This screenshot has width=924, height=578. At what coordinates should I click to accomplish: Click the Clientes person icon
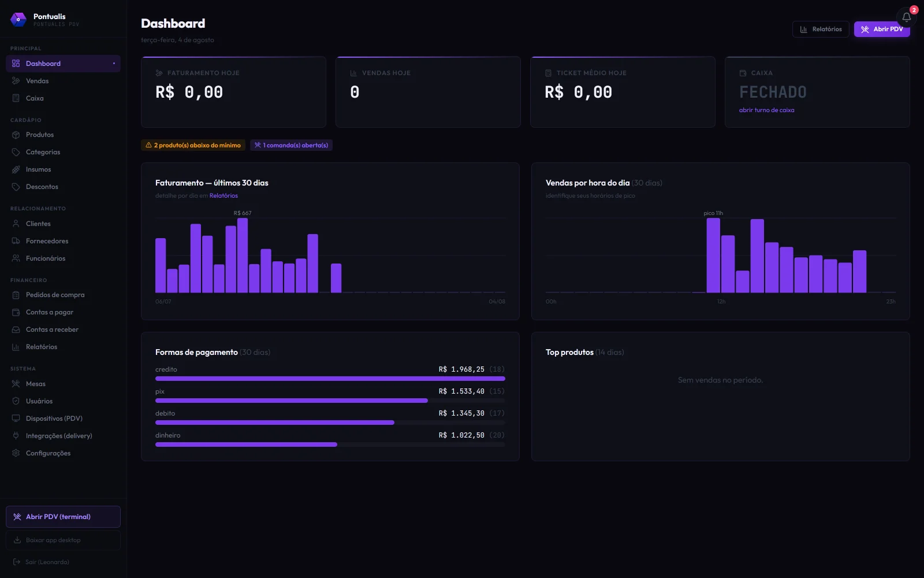tap(16, 224)
